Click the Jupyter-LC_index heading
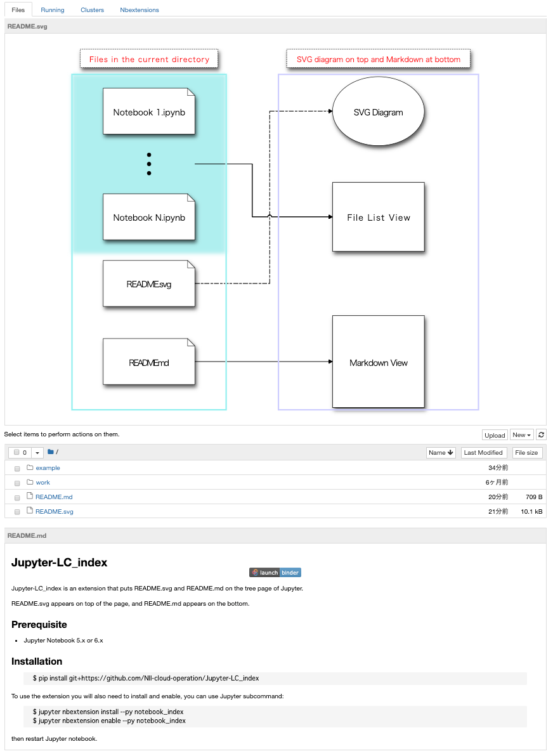The image size is (553, 756). [60, 563]
